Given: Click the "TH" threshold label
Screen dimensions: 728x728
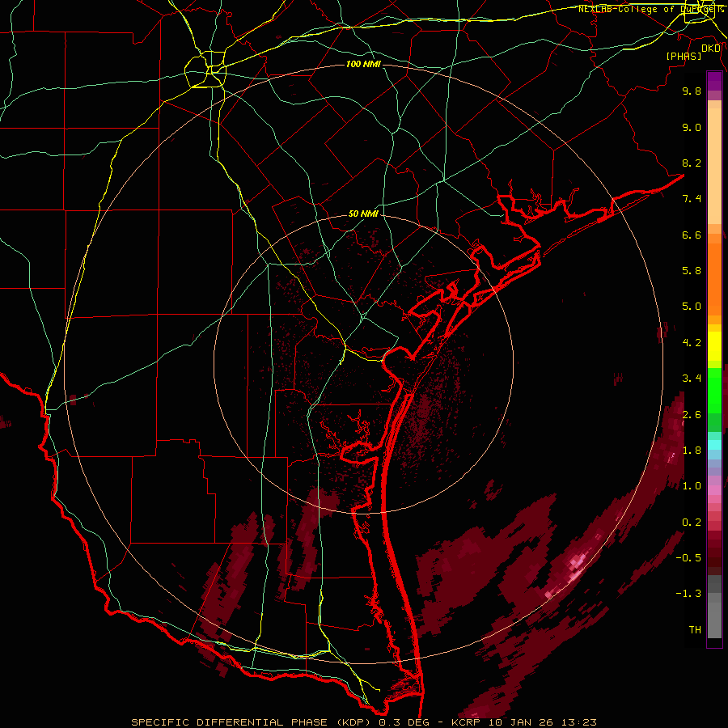Looking at the screenshot, I should [695, 629].
